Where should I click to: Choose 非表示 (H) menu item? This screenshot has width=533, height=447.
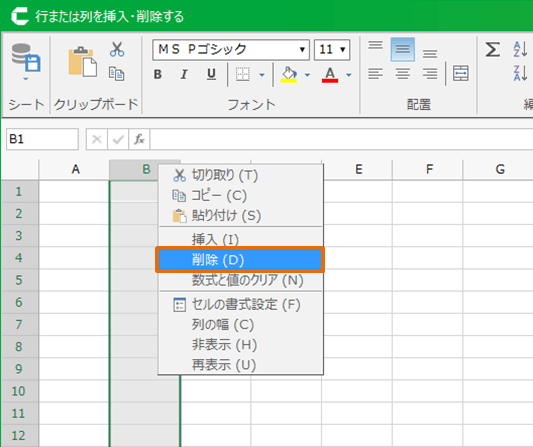(x=241, y=345)
